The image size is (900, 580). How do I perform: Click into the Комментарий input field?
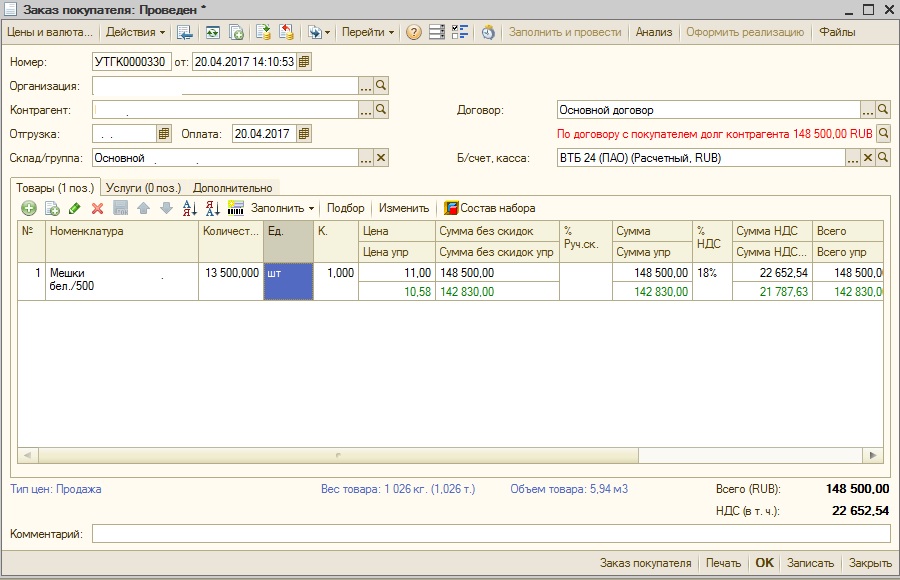[x=490, y=534]
